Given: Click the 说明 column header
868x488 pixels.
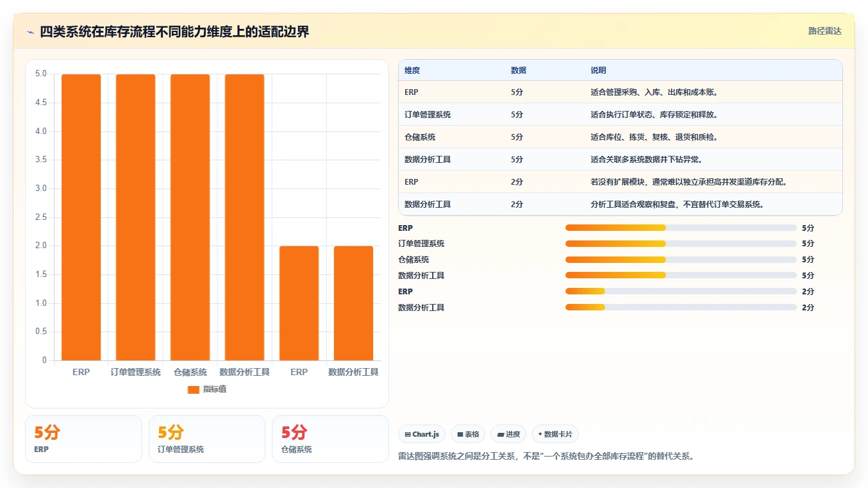Looking at the screenshot, I should (x=598, y=71).
